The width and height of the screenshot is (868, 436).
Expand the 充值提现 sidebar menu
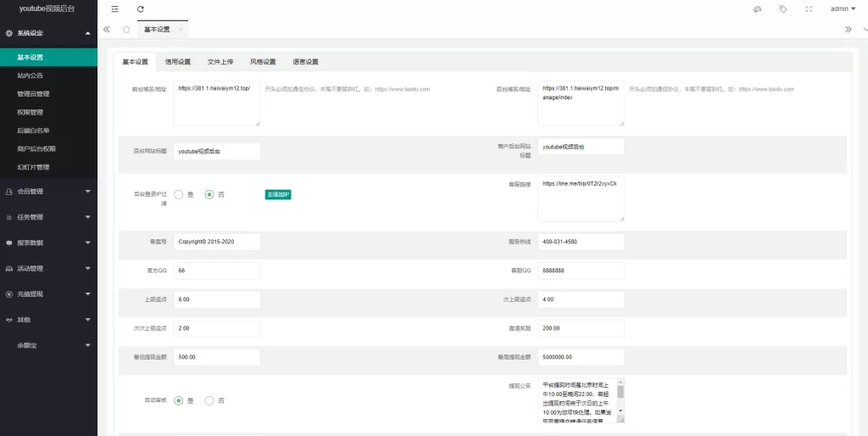click(48, 294)
